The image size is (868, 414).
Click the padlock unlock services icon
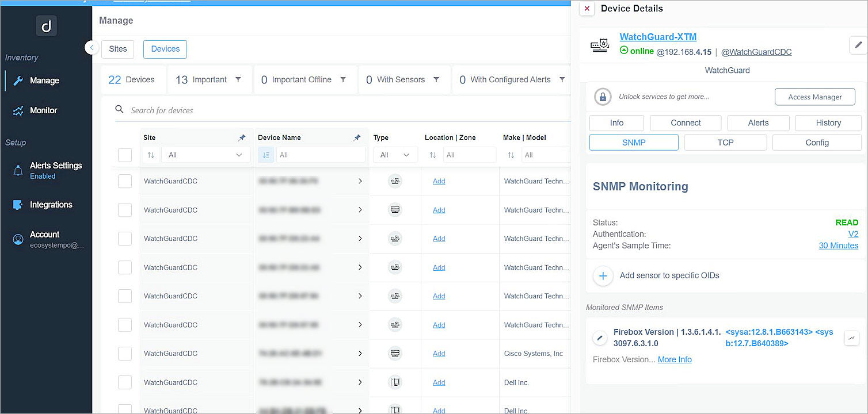pos(603,97)
